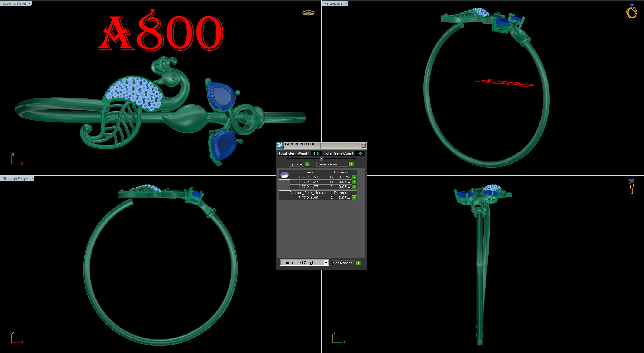The image size is (644, 353).
Task: Click the 1.27 X 1.27 size cell
Action: tap(308, 182)
